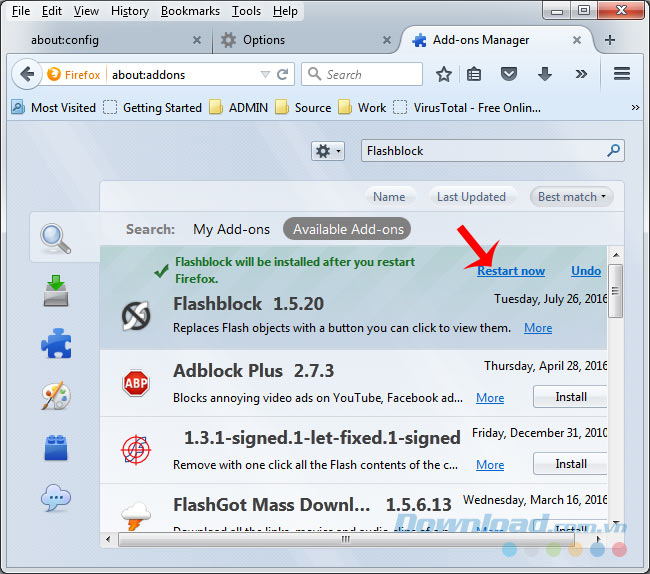Open the Pocket shield icon
This screenshot has width=650, height=574.
pos(509,75)
